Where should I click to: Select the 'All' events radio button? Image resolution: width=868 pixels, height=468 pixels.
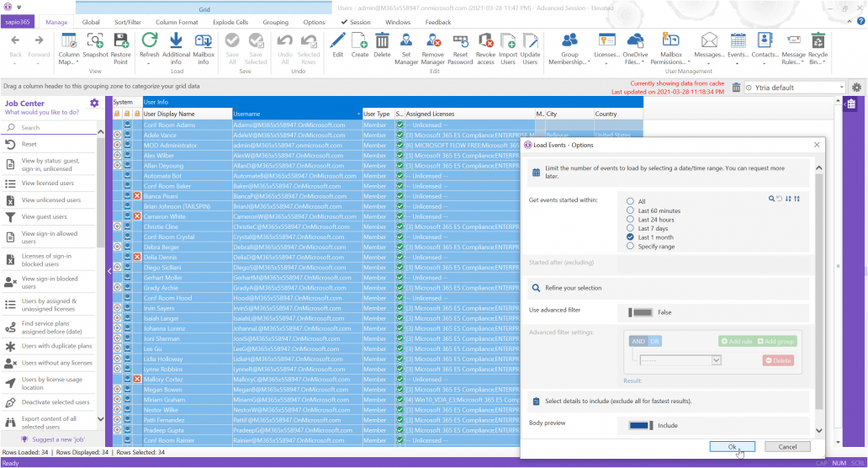pos(630,201)
